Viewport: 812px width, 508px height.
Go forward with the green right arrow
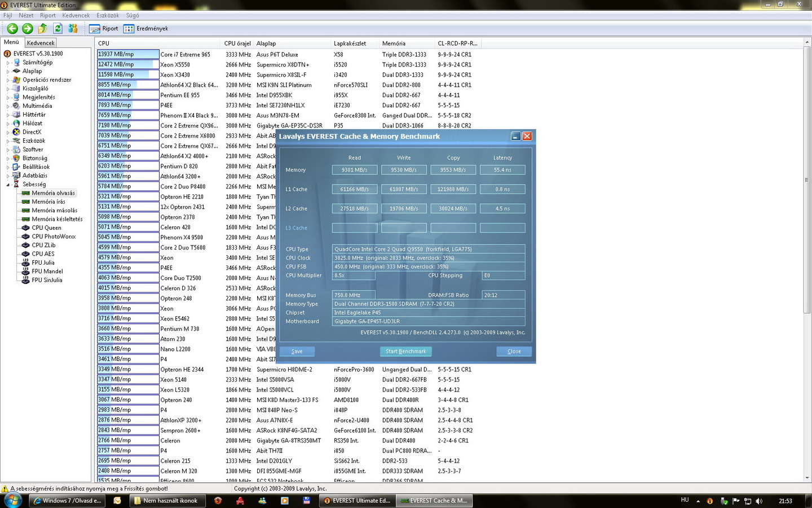click(27, 29)
